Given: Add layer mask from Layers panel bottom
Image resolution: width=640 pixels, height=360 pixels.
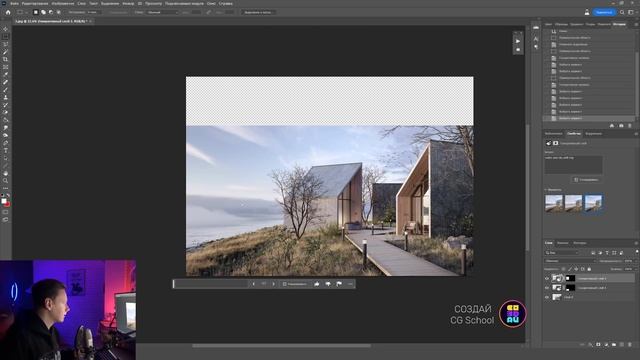Looking at the screenshot, I should click(x=598, y=344).
